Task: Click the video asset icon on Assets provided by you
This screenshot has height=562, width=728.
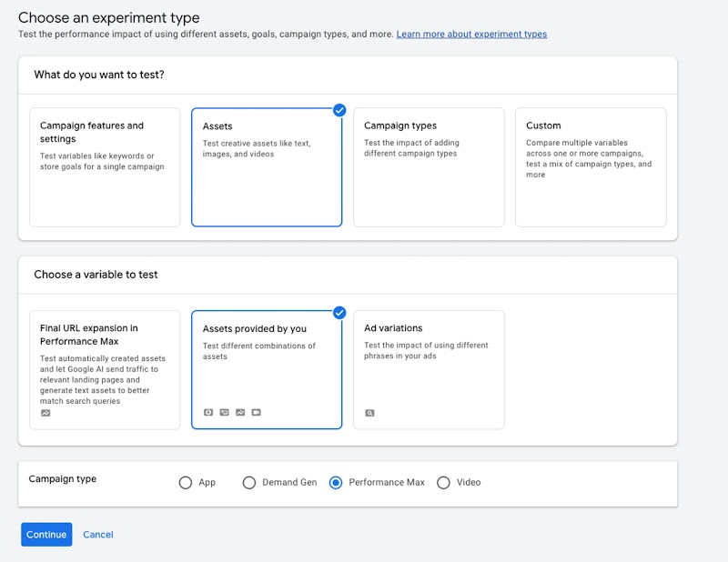Action: pyautogui.click(x=257, y=412)
